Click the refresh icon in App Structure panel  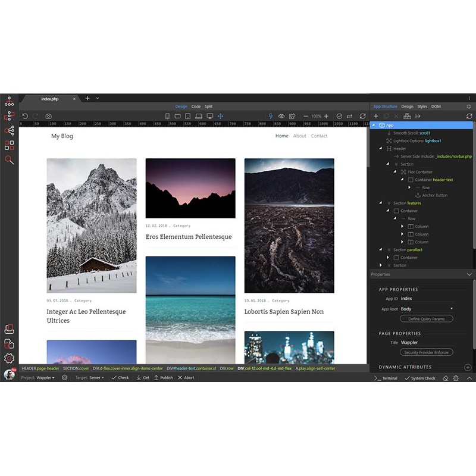pos(469,116)
